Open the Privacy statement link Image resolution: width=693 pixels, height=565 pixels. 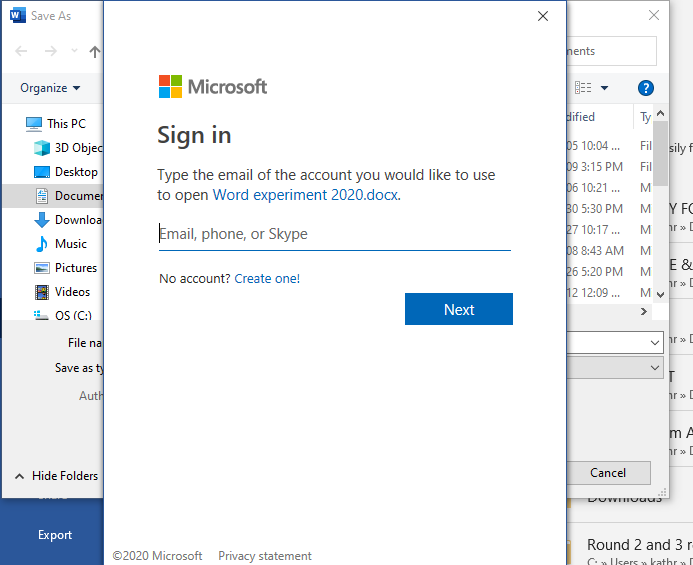coord(265,556)
